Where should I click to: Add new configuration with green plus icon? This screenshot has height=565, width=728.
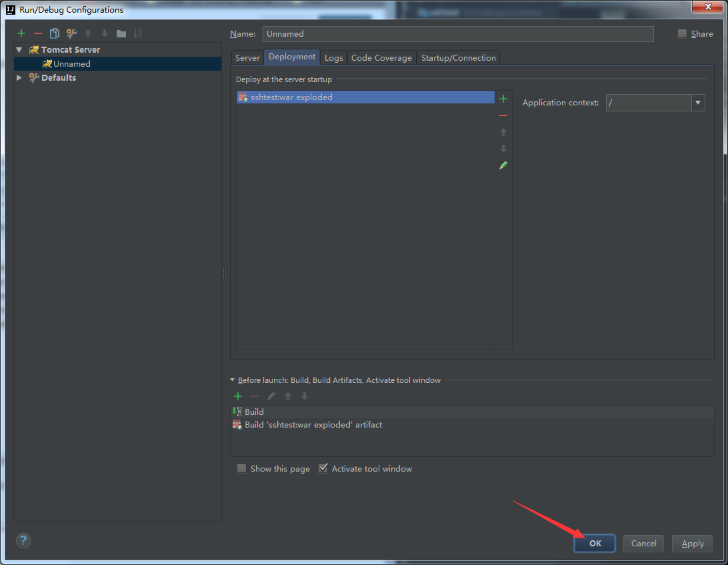[21, 33]
